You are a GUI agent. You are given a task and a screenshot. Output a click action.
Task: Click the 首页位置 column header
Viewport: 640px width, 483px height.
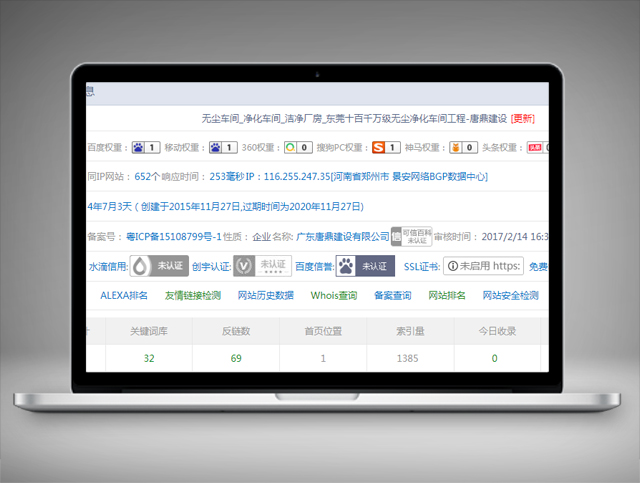pos(323,331)
